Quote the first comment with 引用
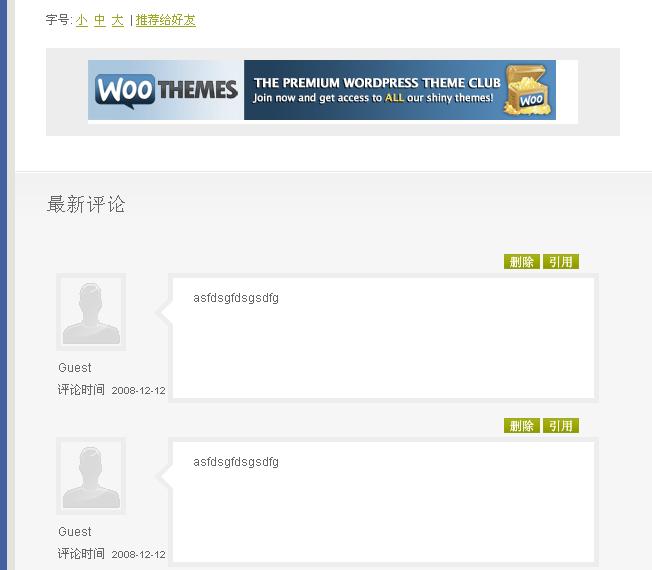 pyautogui.click(x=561, y=262)
